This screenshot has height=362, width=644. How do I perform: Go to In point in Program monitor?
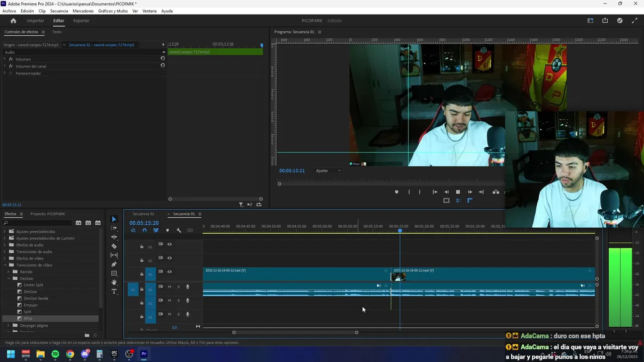click(x=435, y=192)
